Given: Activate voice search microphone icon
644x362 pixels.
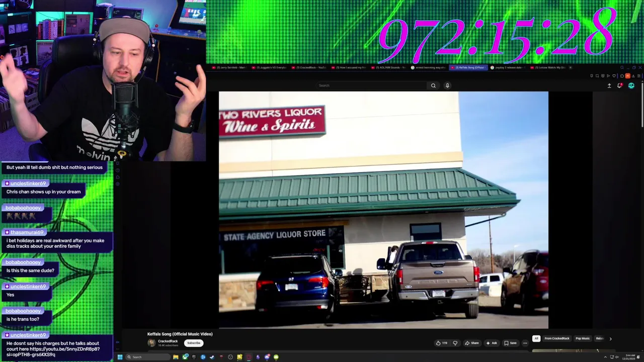Looking at the screenshot, I should [447, 85].
